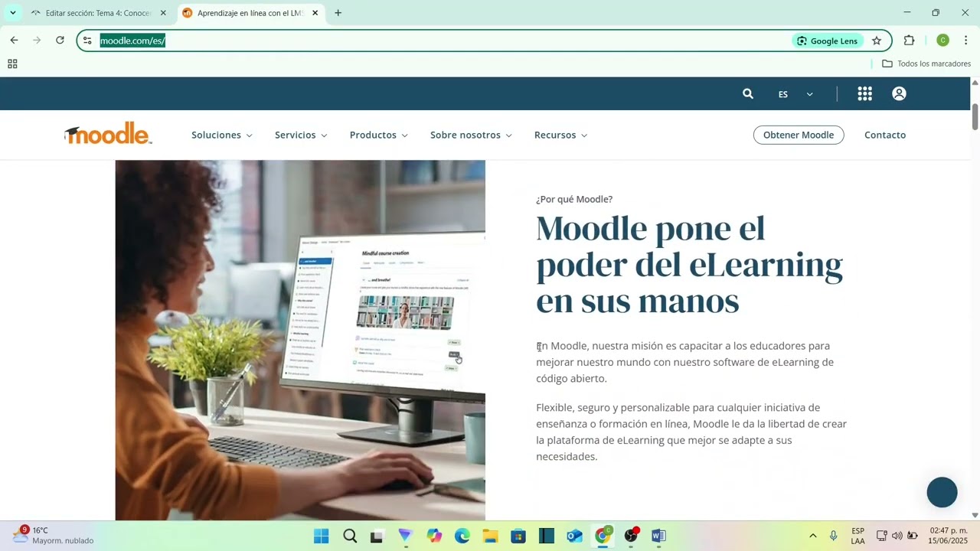The image size is (980, 551).
Task: Expand the Sobre nosotros menu
Action: [471, 135]
